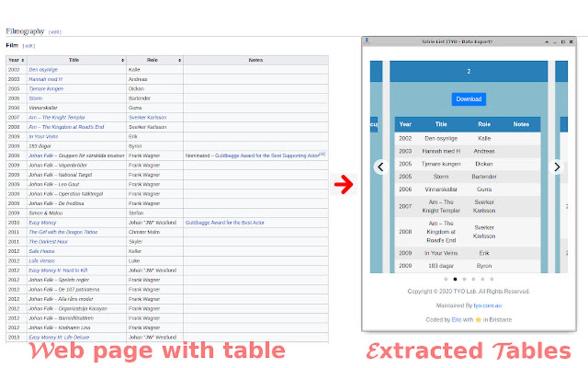588x368 pixels.
Task: Click the edit link beside the Filmography heading
Action: click(x=54, y=31)
